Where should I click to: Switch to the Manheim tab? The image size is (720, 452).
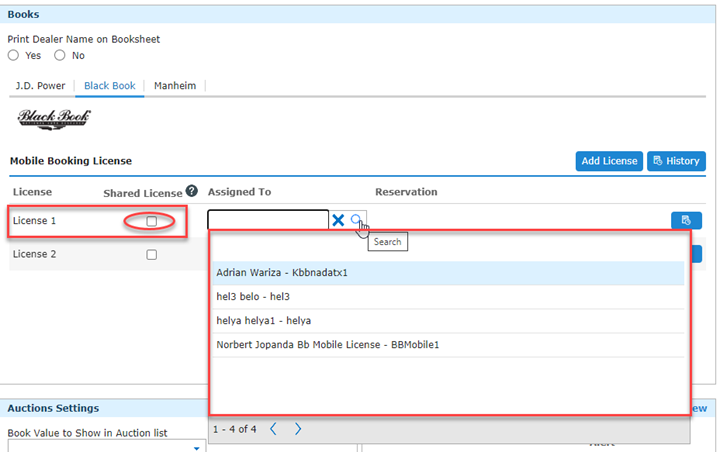[175, 86]
